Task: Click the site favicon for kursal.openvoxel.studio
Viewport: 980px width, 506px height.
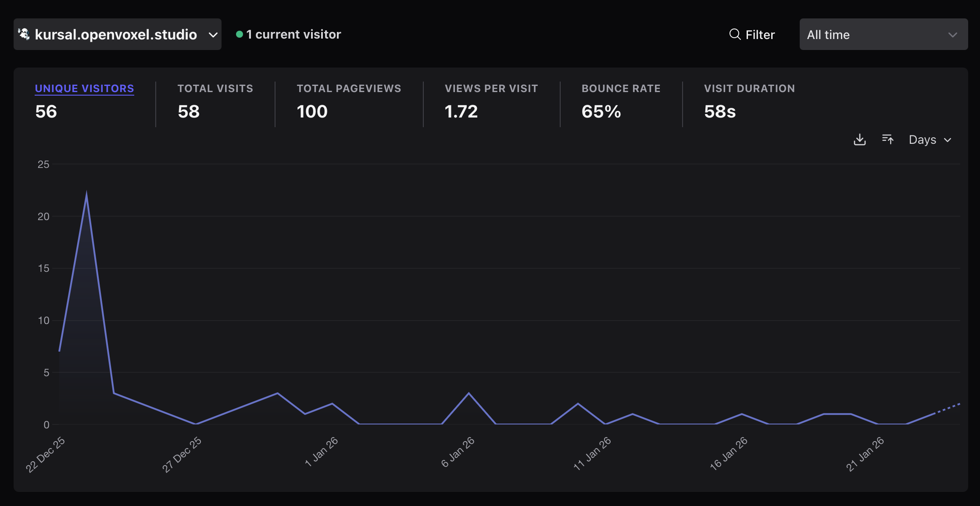Action: pos(24,34)
